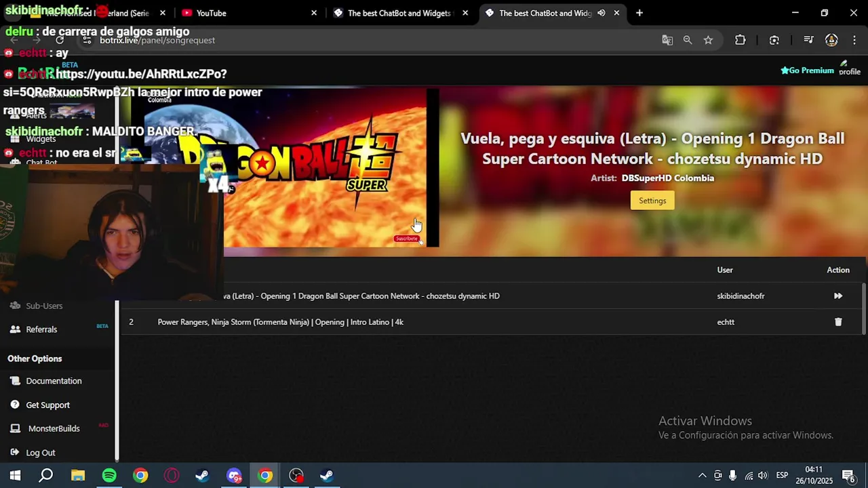Open a new browser tab
The image size is (868, 488).
(x=639, y=13)
